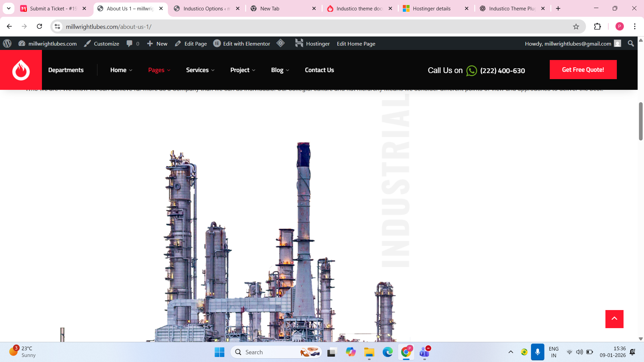Click the red flame site logo
Screen dimensions: 644x362
[21, 70]
